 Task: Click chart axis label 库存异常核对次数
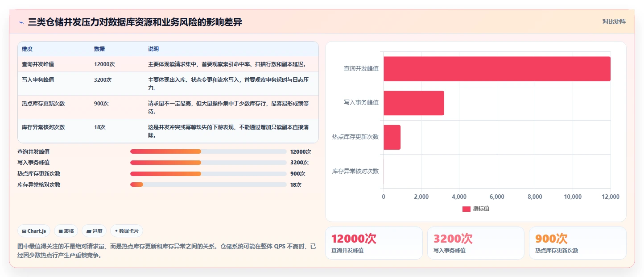[355, 171]
